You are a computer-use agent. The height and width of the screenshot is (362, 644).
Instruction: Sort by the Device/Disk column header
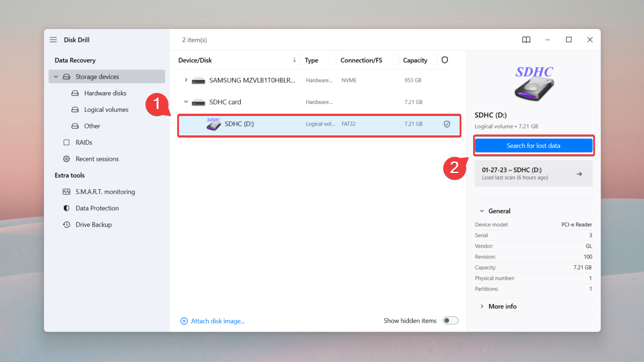pyautogui.click(x=195, y=60)
